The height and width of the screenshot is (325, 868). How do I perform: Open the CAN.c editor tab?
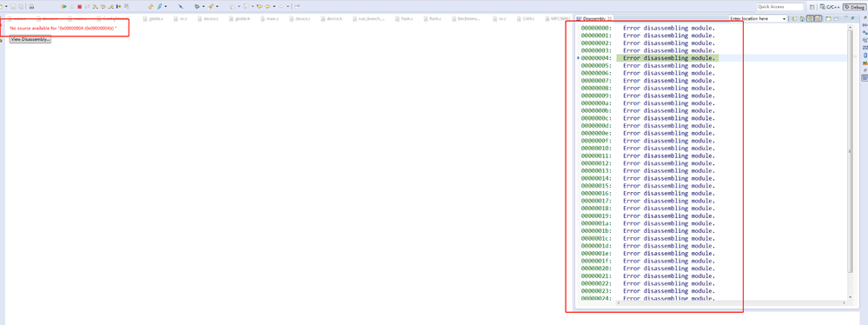click(526, 19)
